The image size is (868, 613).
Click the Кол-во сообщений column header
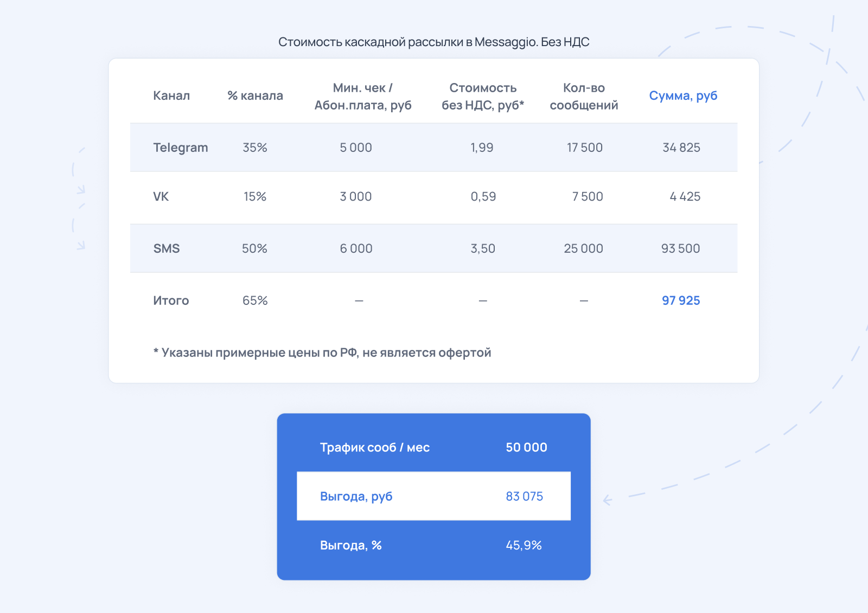tap(584, 97)
